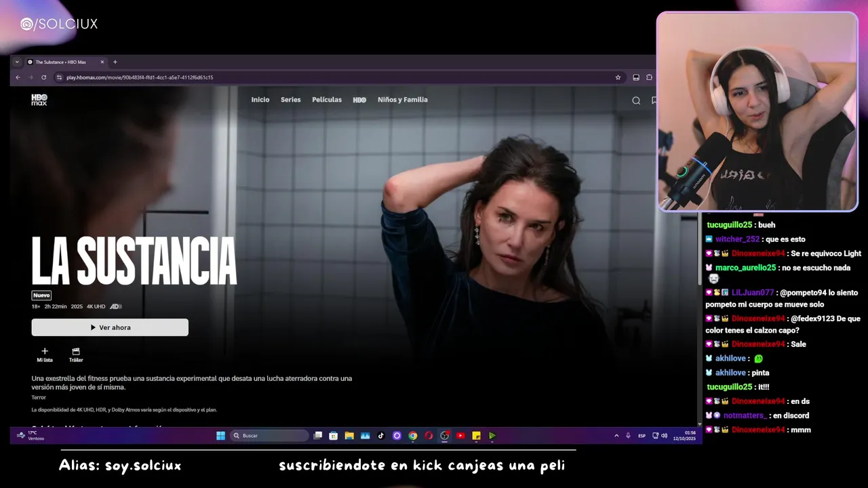Click akhilove's message saying pinta
The height and width of the screenshot is (488, 868).
pos(761,373)
